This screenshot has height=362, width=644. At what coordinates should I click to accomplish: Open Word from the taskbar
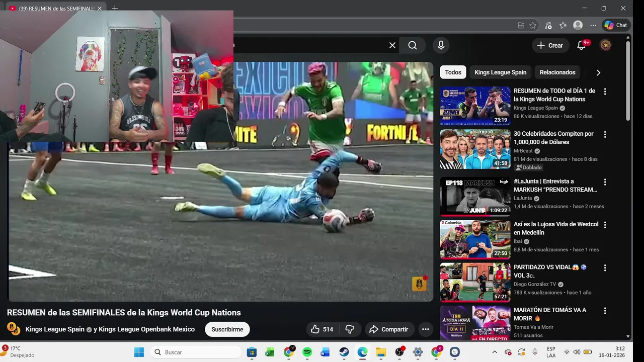click(x=325, y=352)
